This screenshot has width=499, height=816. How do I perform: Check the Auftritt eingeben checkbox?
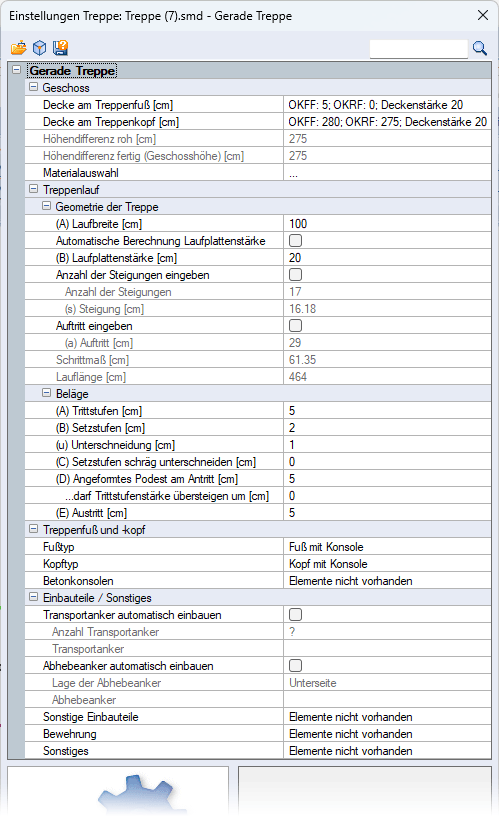(x=296, y=325)
